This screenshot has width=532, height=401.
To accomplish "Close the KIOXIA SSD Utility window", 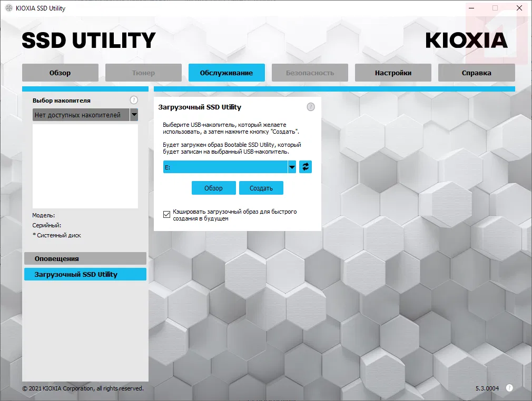I will (519, 8).
